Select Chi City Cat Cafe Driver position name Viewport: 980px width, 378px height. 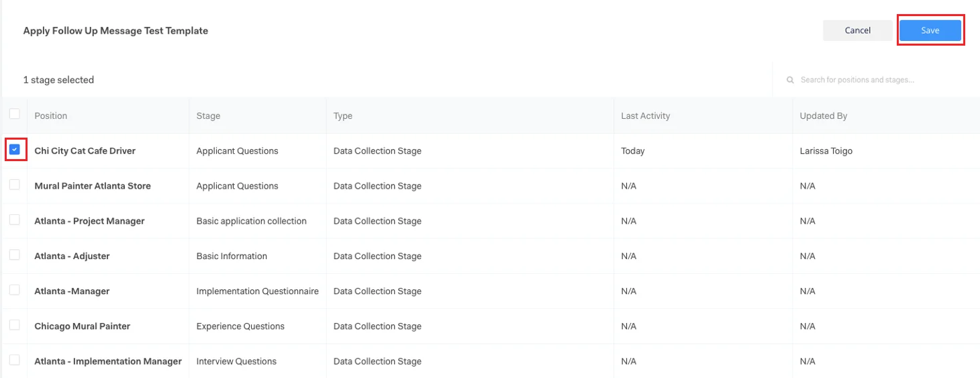click(x=85, y=151)
